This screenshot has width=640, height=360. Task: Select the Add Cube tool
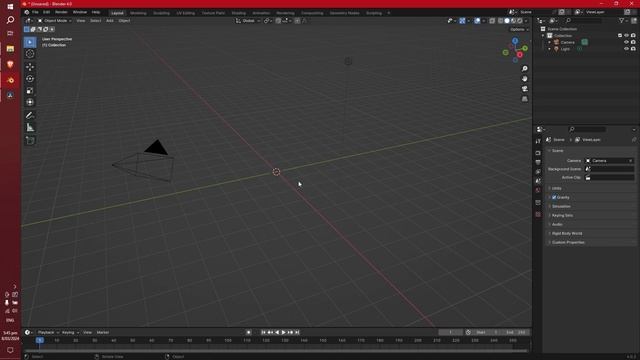click(30, 140)
